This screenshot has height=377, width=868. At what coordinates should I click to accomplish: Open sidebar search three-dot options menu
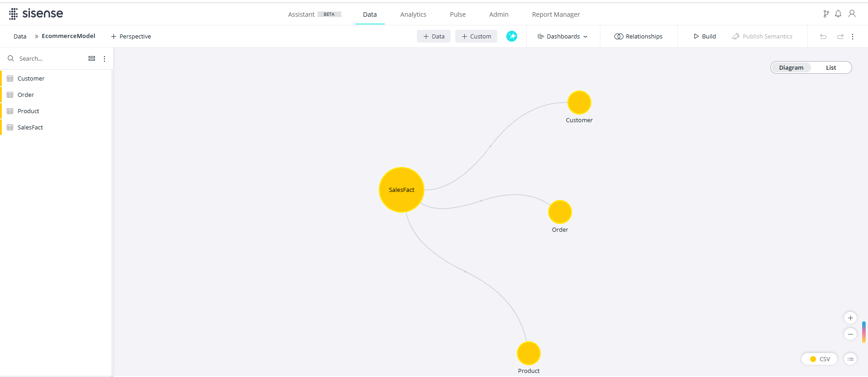(104, 59)
